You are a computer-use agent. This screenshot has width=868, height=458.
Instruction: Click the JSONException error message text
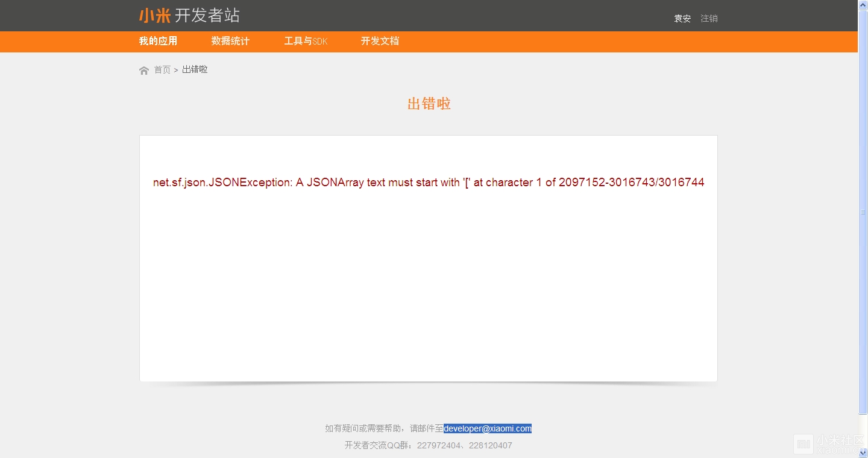429,183
